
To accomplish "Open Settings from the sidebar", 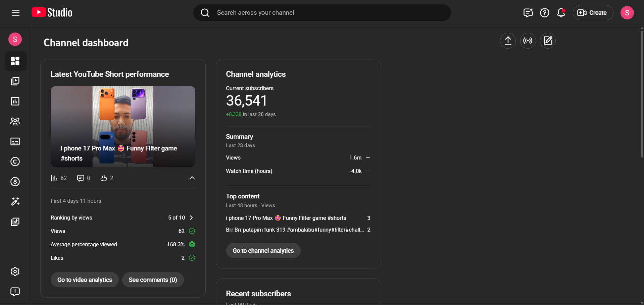I will pyautogui.click(x=15, y=271).
